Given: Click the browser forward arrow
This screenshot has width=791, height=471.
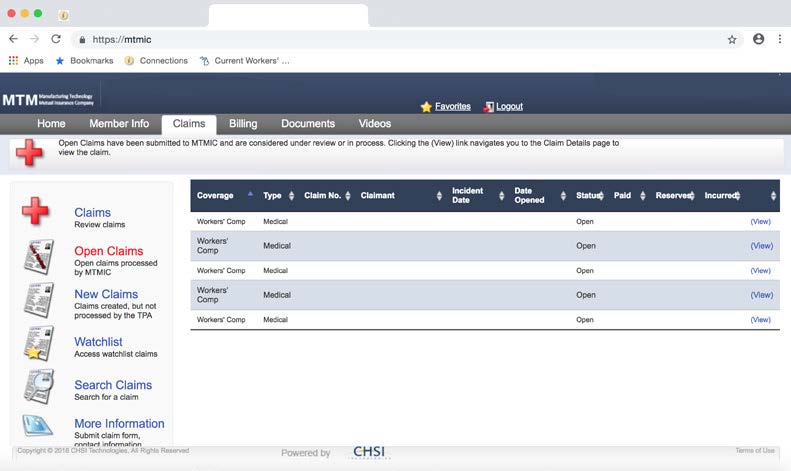Looking at the screenshot, I should point(34,39).
